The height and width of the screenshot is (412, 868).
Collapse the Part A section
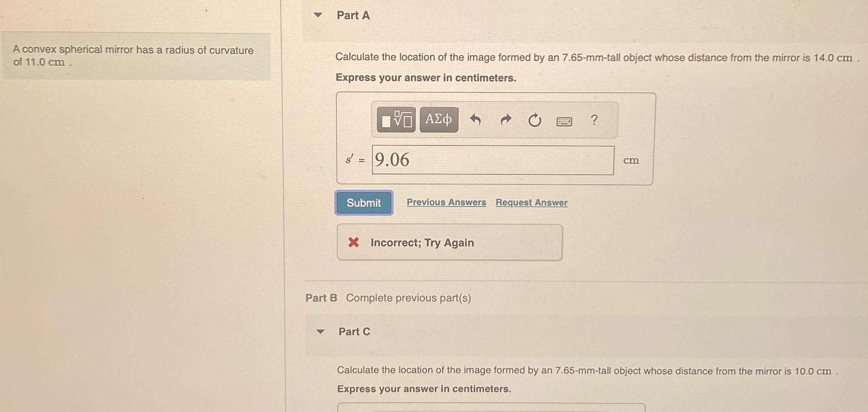pyautogui.click(x=319, y=15)
